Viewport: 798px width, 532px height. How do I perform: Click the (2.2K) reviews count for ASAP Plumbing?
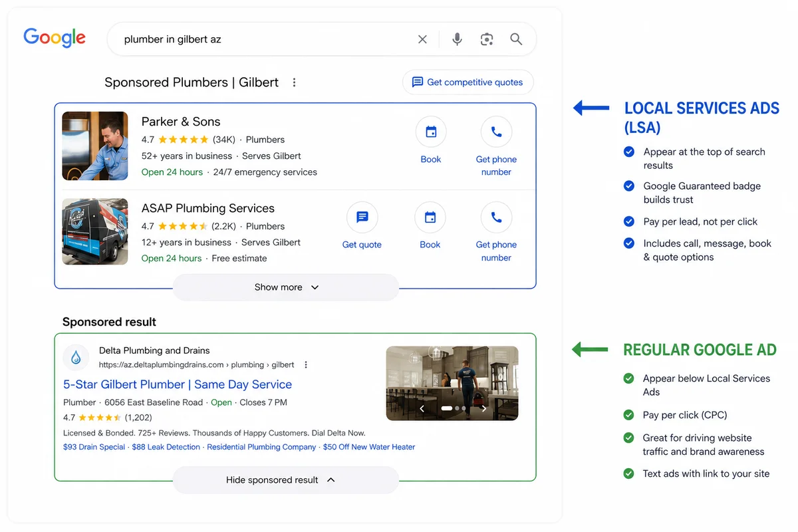click(223, 226)
